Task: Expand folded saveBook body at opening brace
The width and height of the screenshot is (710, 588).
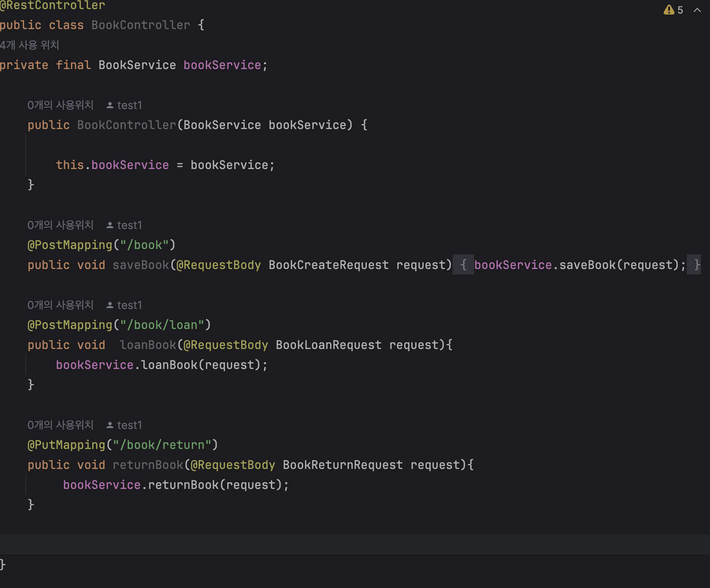Action: (x=463, y=265)
